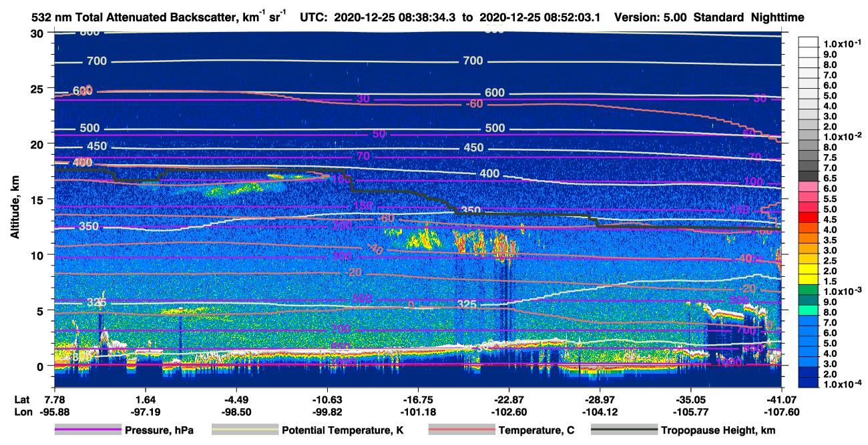The image size is (868, 445).
Task: Click the white swatch at 1.0x10-1
Action: coord(809,41)
